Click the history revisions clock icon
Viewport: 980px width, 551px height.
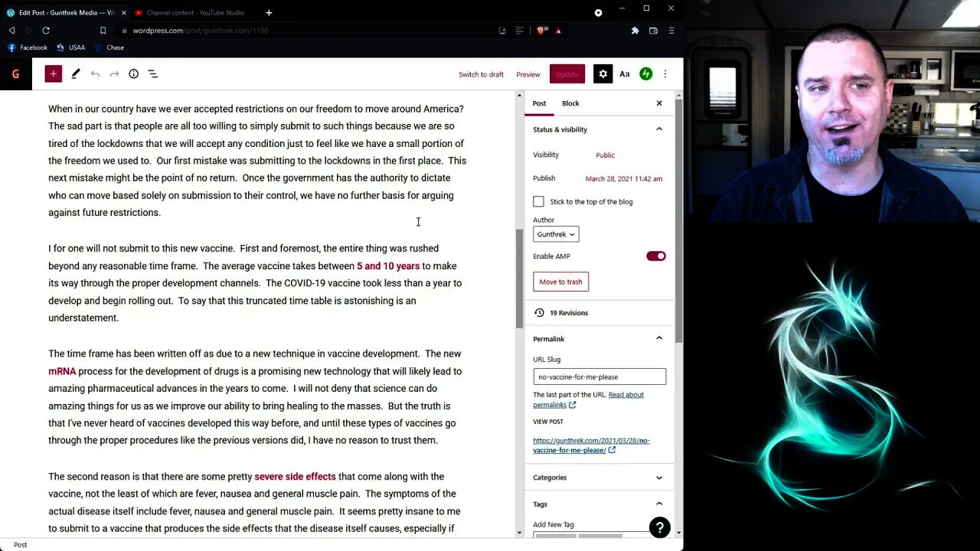539,313
